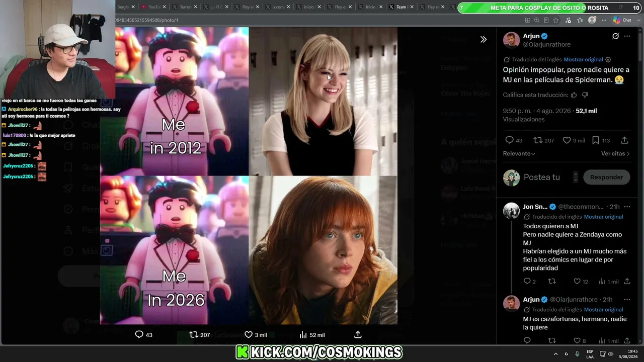Image resolution: width=644 pixels, height=362 pixels.
Task: Rate the translation with thumbs down
Action: [x=585, y=95]
